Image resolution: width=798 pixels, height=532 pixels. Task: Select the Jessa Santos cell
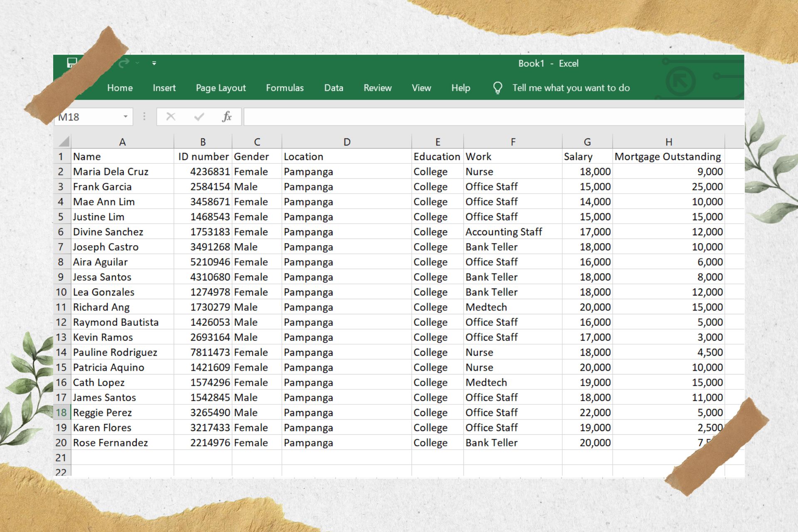(x=122, y=277)
